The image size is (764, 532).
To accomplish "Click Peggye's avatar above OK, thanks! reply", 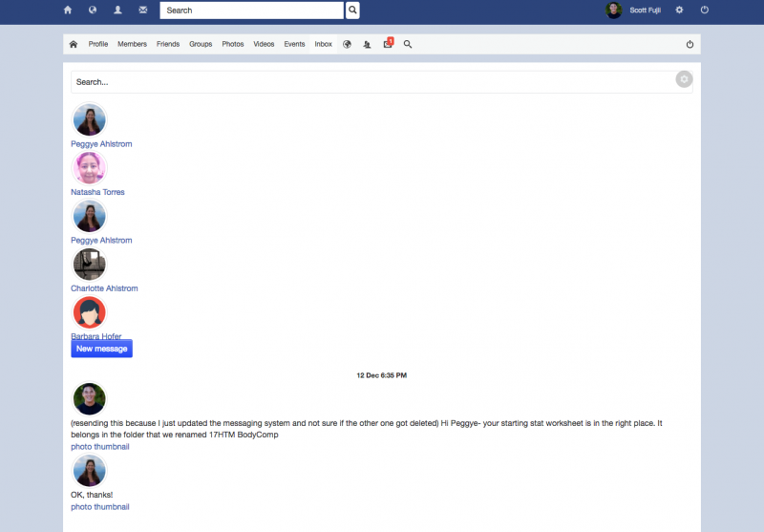I will point(89,471).
